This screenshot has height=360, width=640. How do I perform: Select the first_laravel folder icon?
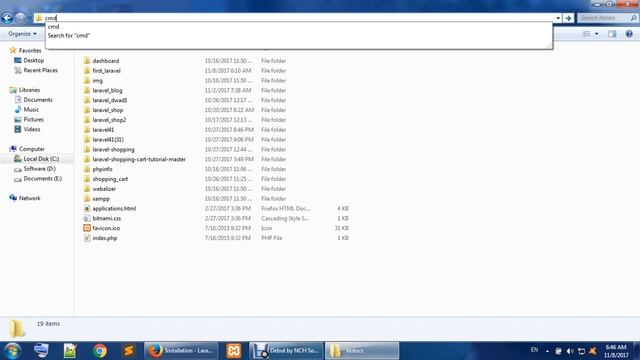[87, 70]
